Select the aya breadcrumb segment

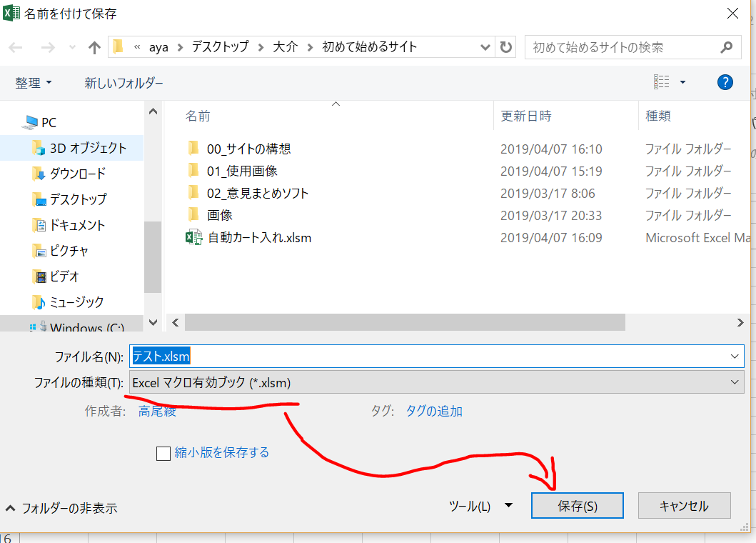pos(158,47)
